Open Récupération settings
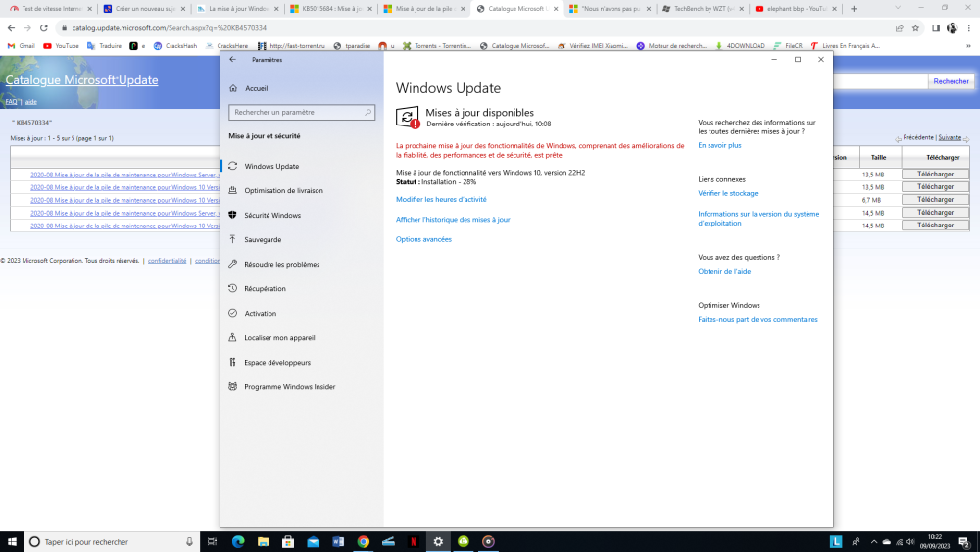980x552 pixels. [x=265, y=289]
